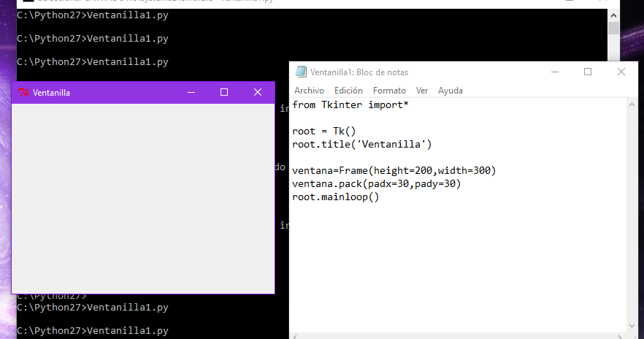Click the last C:\Python27>Ventanilla1.py line at bottom

93,331
